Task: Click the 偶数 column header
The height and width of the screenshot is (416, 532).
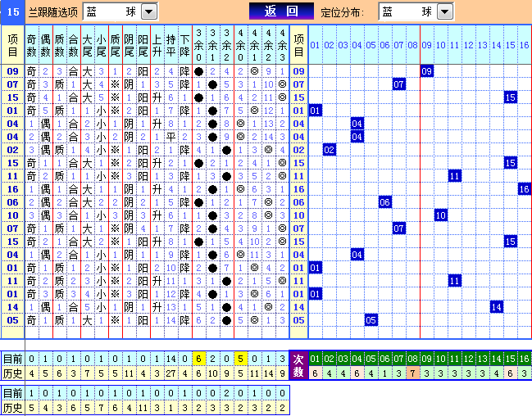Action: [x=45, y=45]
